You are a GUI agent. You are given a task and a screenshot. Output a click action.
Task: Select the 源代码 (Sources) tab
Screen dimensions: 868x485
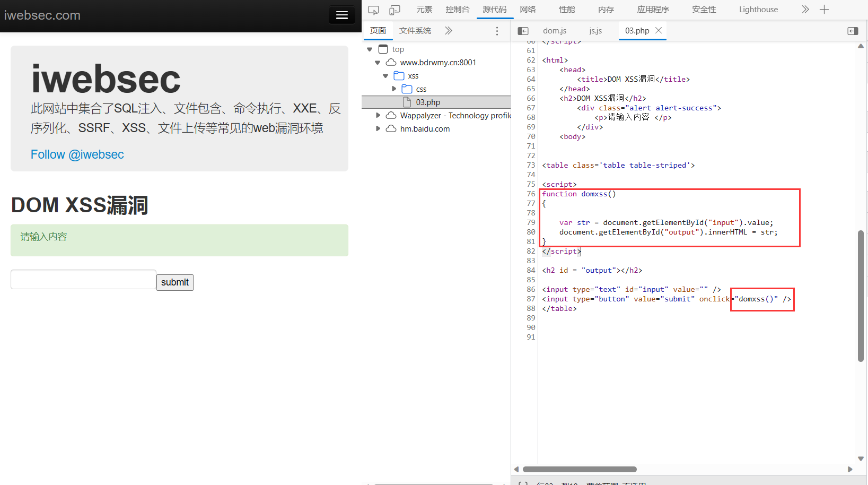tap(494, 10)
